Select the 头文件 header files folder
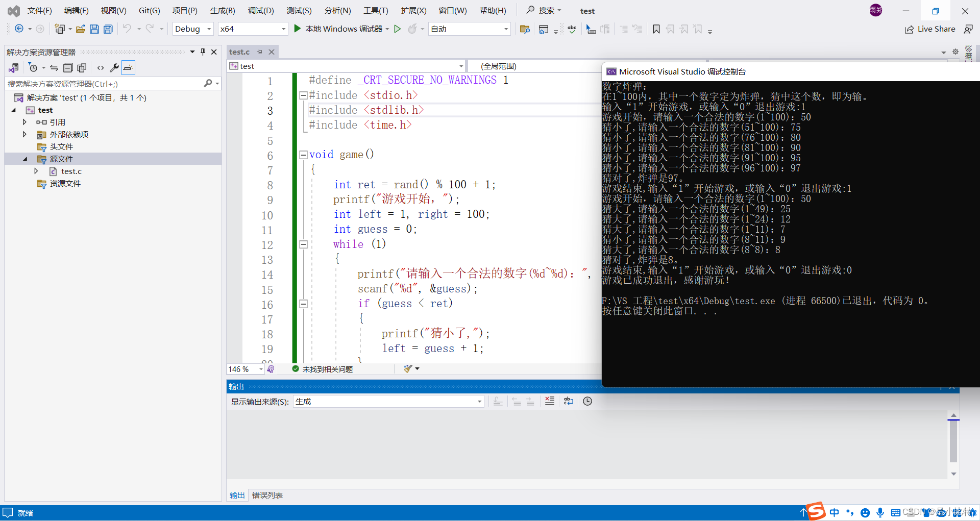The width and height of the screenshot is (980, 521). pos(61,147)
